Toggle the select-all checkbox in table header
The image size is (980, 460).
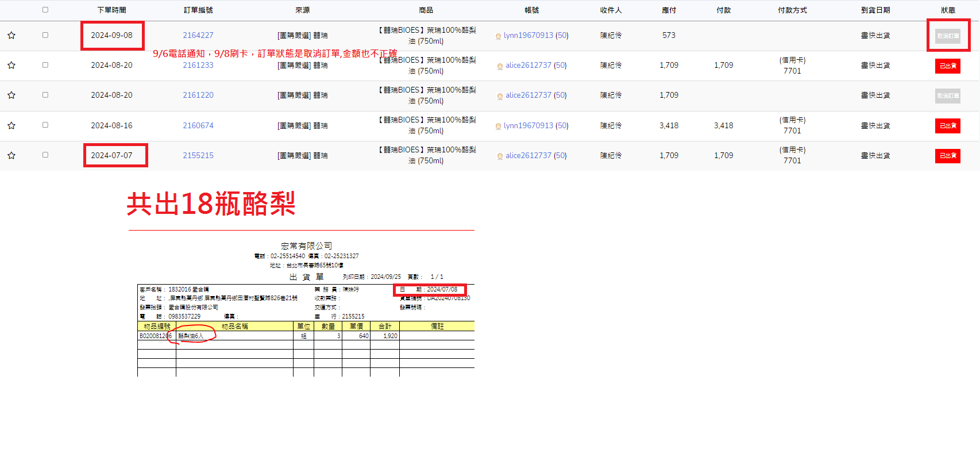pyautogui.click(x=45, y=10)
